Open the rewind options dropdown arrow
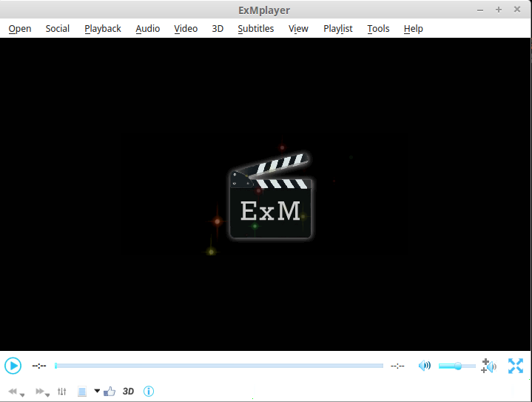The height and width of the screenshot is (402, 532). point(22,395)
